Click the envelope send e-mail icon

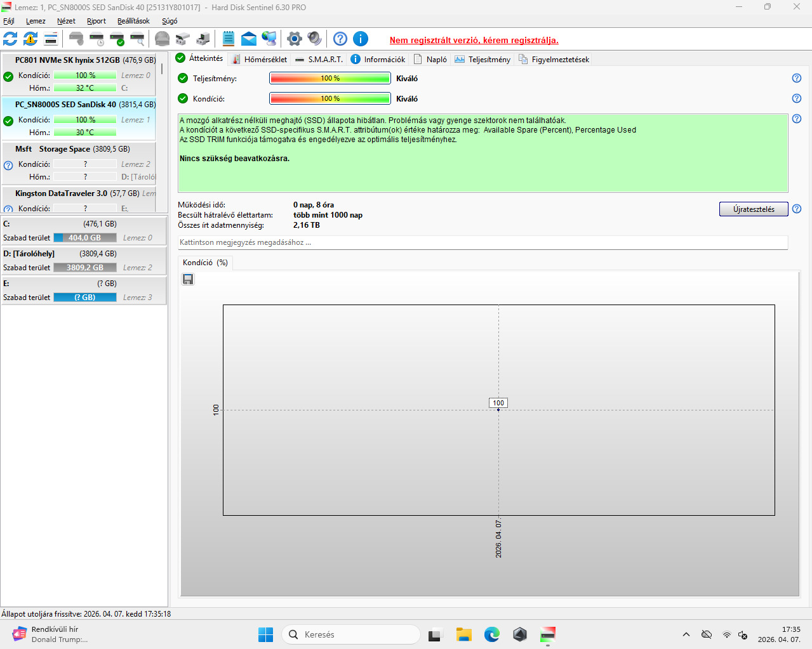pyautogui.click(x=249, y=39)
